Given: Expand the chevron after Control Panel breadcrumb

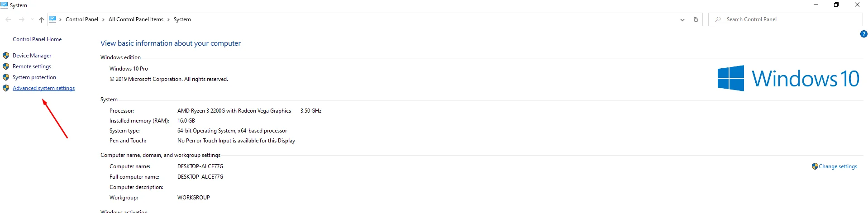Looking at the screenshot, I should (x=103, y=19).
